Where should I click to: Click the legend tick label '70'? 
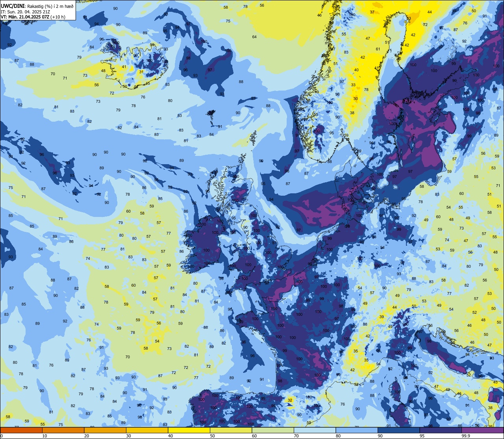coord(296,436)
